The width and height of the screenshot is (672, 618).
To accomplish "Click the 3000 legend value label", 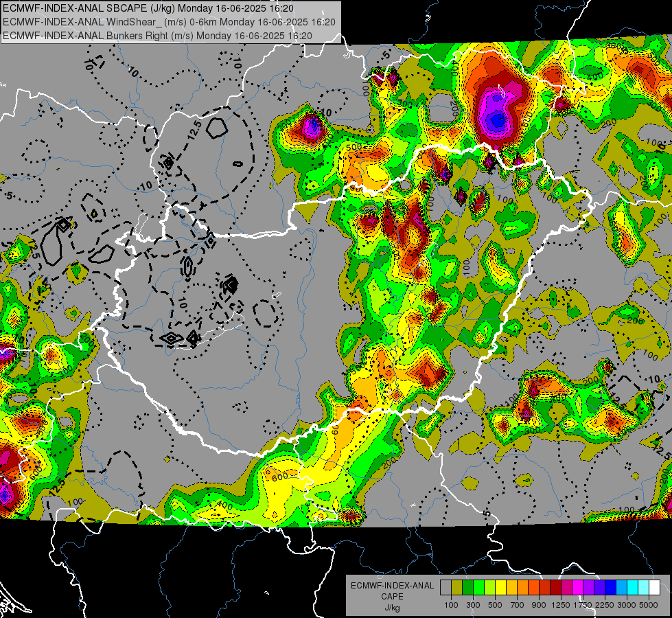I will pyautogui.click(x=626, y=605).
